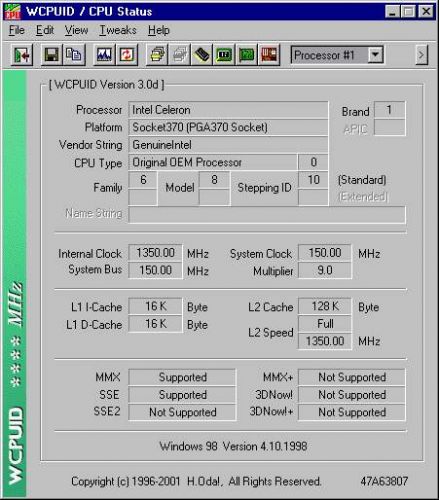Click the 3DNow! Not Supported field
The image size is (439, 500).
tap(352, 395)
